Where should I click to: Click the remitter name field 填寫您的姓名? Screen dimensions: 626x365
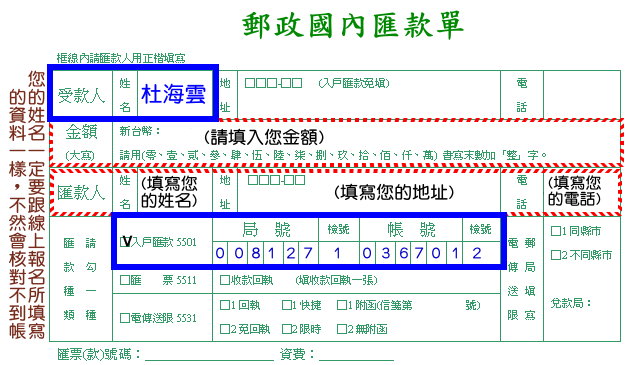tap(175, 192)
